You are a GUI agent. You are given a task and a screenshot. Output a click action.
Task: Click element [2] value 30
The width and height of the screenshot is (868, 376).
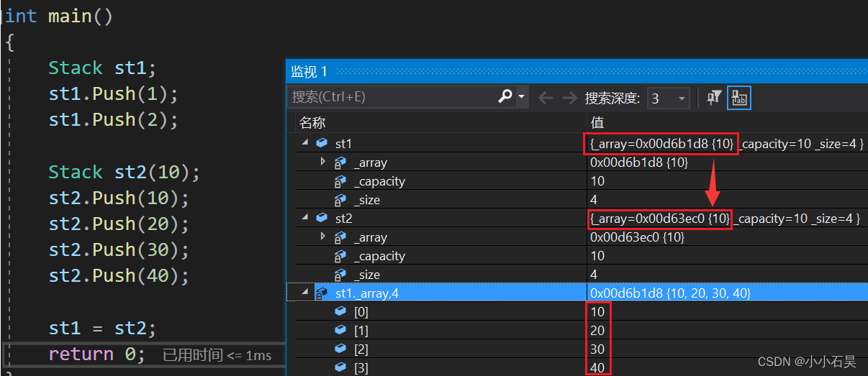pos(597,349)
